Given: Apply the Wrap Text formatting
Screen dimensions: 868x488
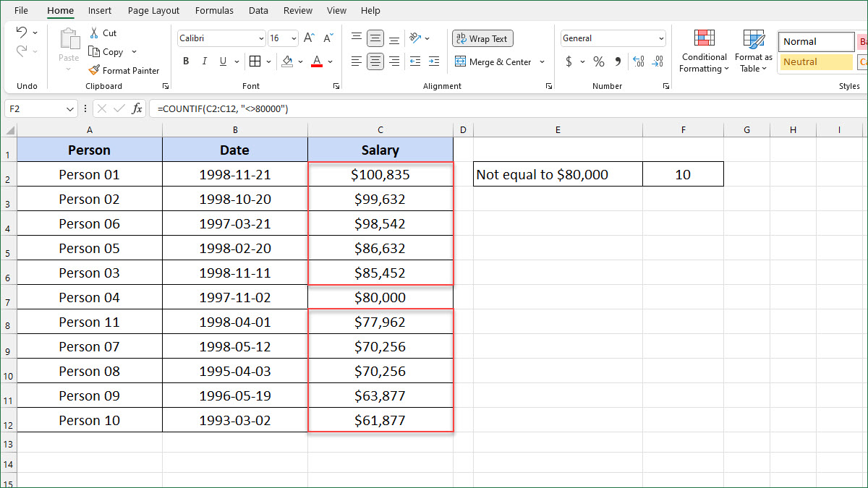Looking at the screenshot, I should coord(482,38).
